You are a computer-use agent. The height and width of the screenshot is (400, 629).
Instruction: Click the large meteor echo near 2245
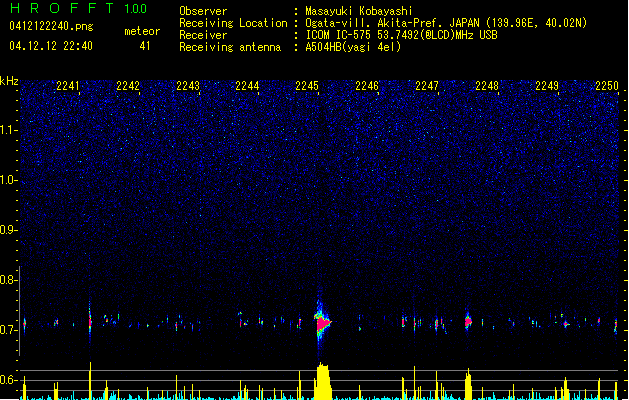coord(322,322)
